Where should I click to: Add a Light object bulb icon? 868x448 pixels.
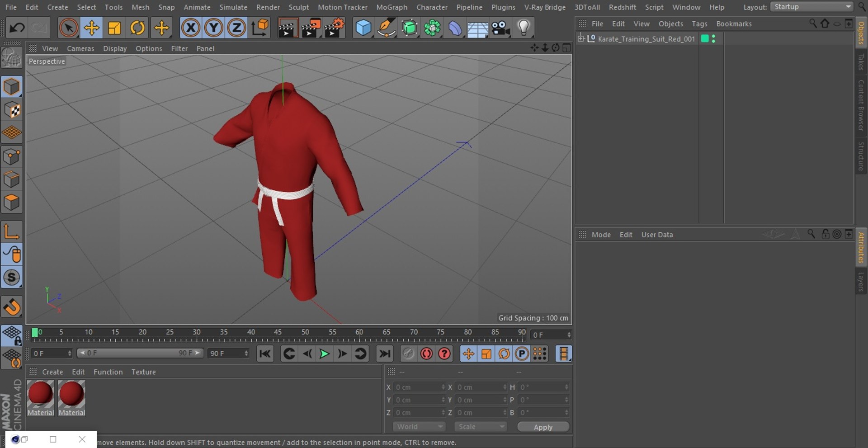click(524, 28)
